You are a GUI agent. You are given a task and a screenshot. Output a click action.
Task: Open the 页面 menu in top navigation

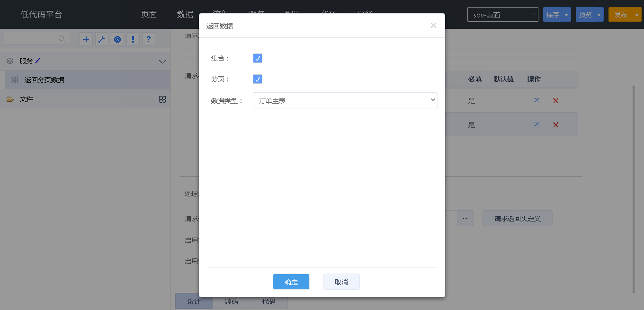149,14
